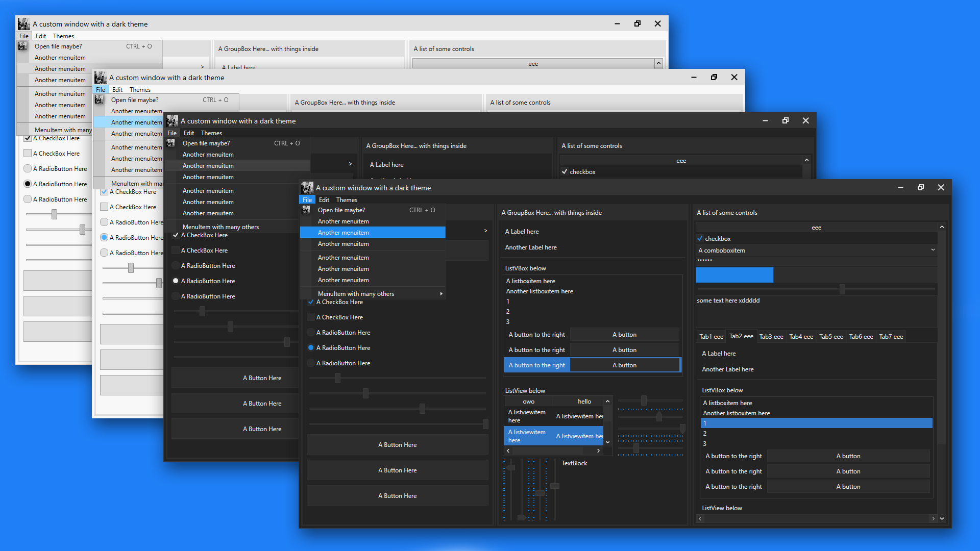
Task: Click icon beside 'Open file maybe?' in frontmost menu
Action: [306, 210]
